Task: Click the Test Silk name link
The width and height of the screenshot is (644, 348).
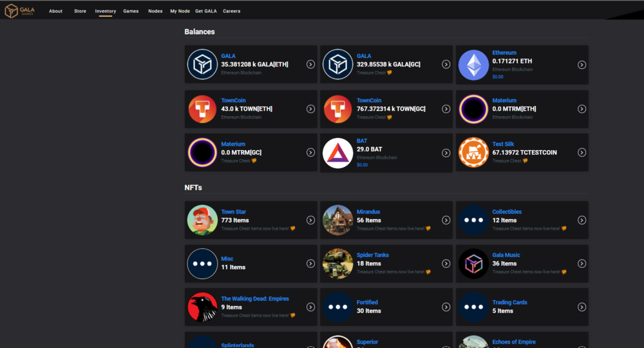Action: point(503,144)
